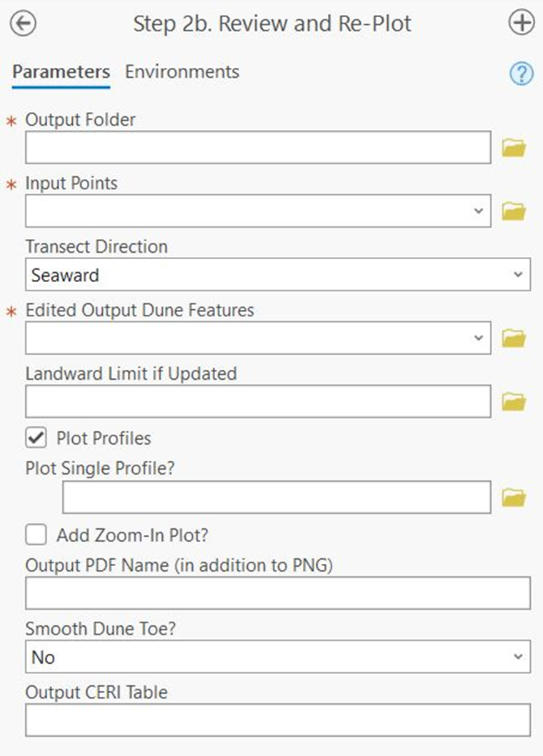The height and width of the screenshot is (756, 543).
Task: Expand the Edited Output Dune Features dropdown
Action: point(478,338)
